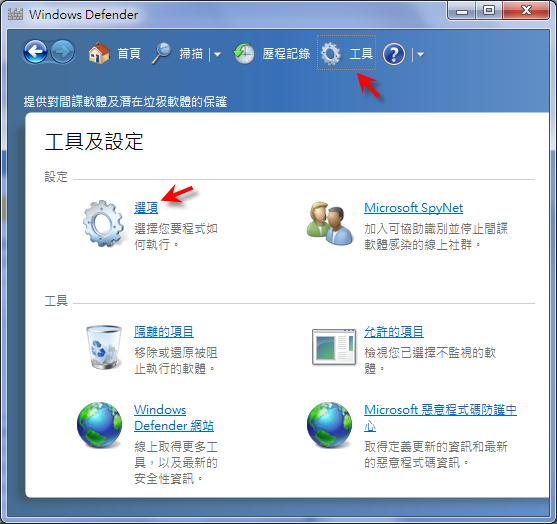Click the 工具 section label in the content
This screenshot has height=524, width=557.
tap(56, 301)
